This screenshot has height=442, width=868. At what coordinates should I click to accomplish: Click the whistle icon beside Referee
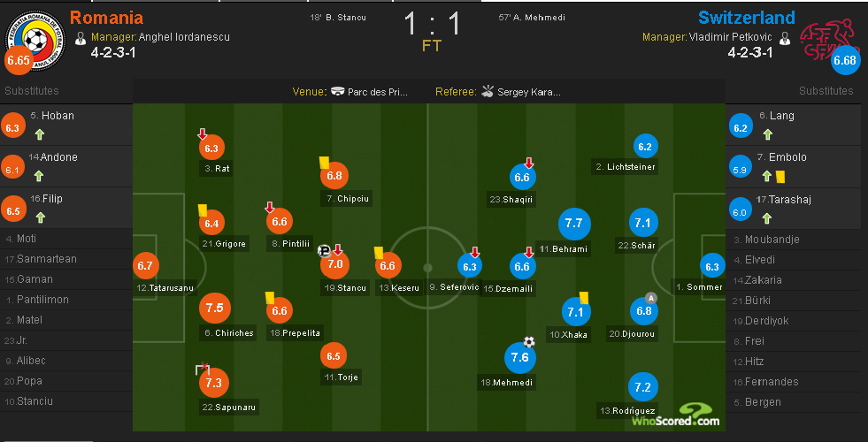488,92
